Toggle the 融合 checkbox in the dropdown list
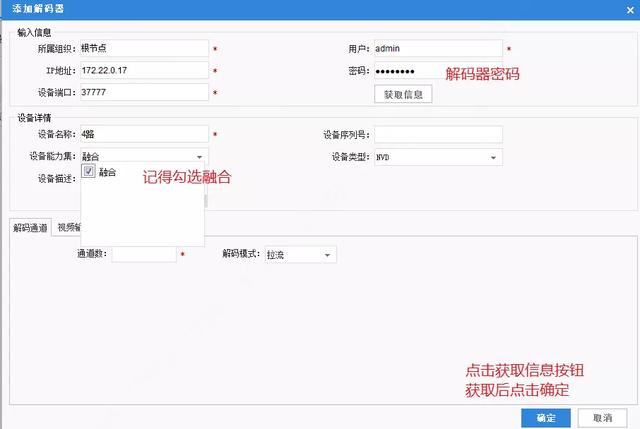Image resolution: width=640 pixels, height=429 pixels. coord(89,171)
